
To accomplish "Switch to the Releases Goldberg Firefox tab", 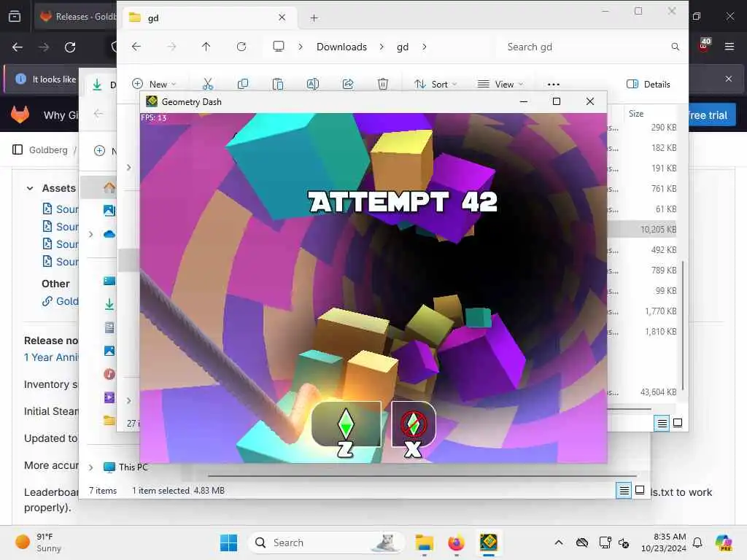I will point(76,17).
